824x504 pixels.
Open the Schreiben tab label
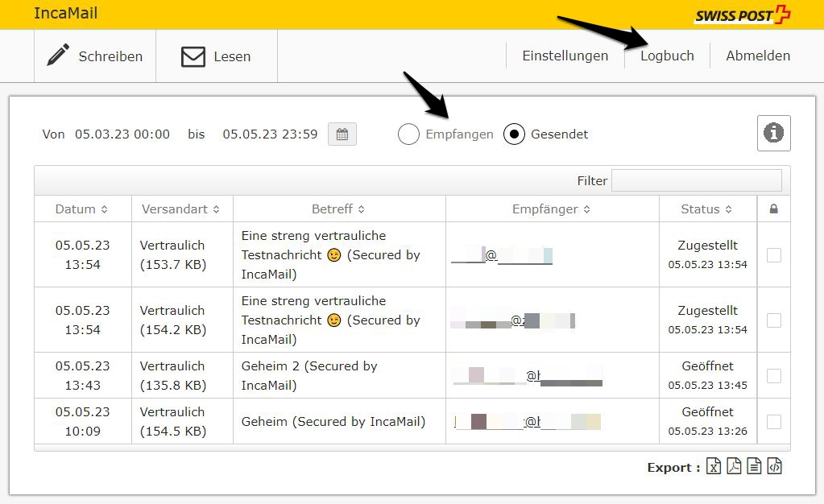[x=110, y=56]
